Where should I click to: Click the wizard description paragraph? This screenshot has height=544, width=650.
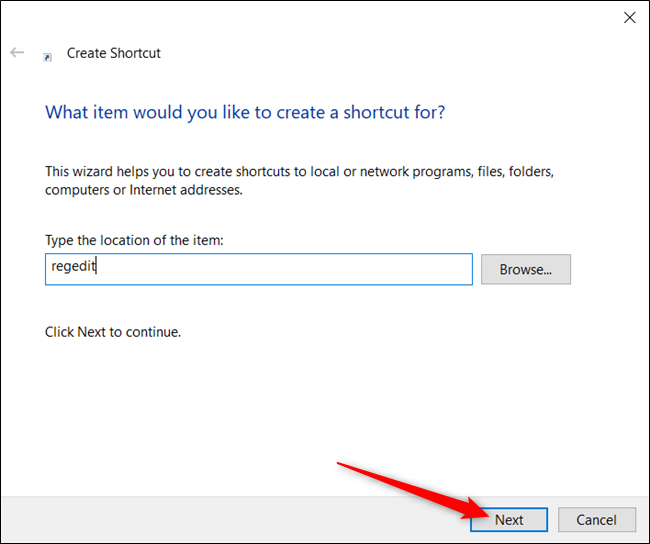[x=299, y=180]
